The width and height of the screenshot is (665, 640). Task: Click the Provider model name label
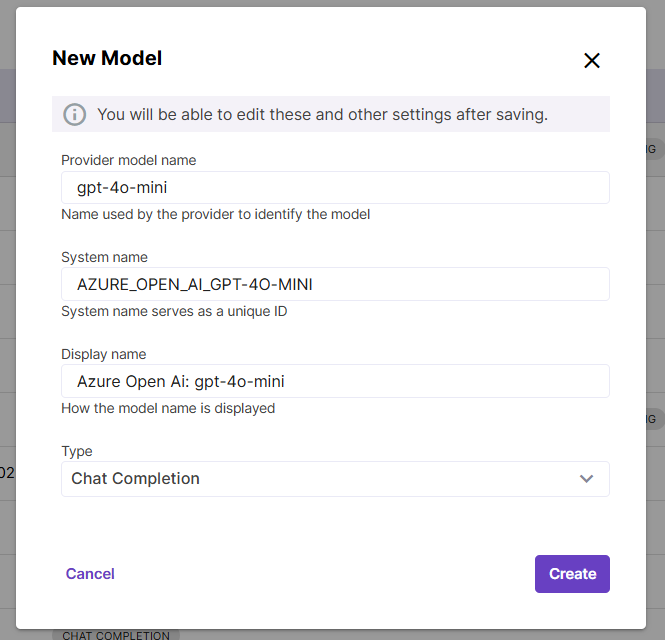[128, 160]
